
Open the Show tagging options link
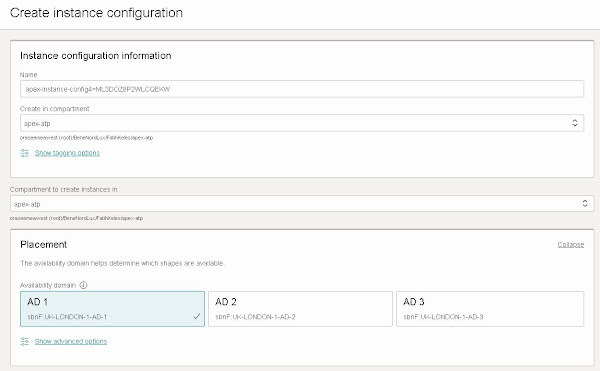(x=67, y=153)
